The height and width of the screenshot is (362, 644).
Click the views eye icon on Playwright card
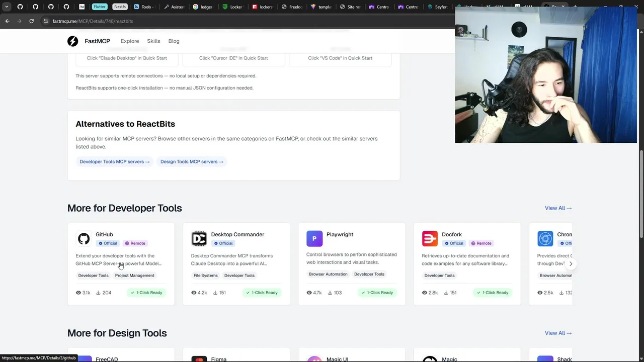[309, 293]
